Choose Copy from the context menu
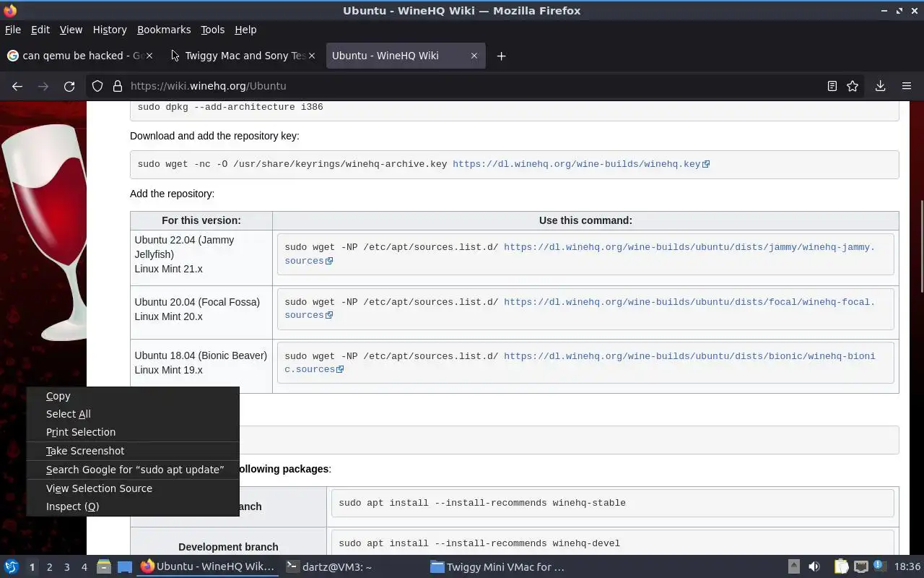This screenshot has height=578, width=924. pos(133,396)
